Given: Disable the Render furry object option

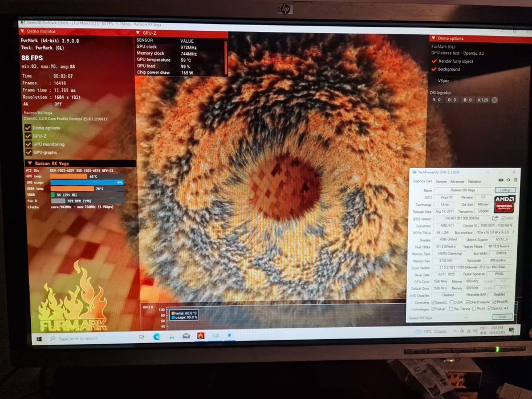Looking at the screenshot, I should click(434, 62).
